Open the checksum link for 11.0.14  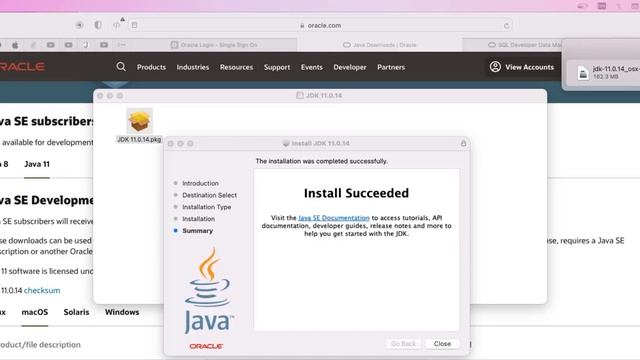point(42,290)
